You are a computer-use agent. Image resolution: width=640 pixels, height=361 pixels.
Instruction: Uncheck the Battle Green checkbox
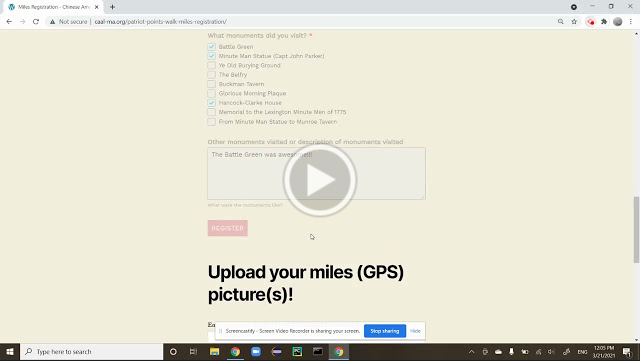click(x=211, y=47)
